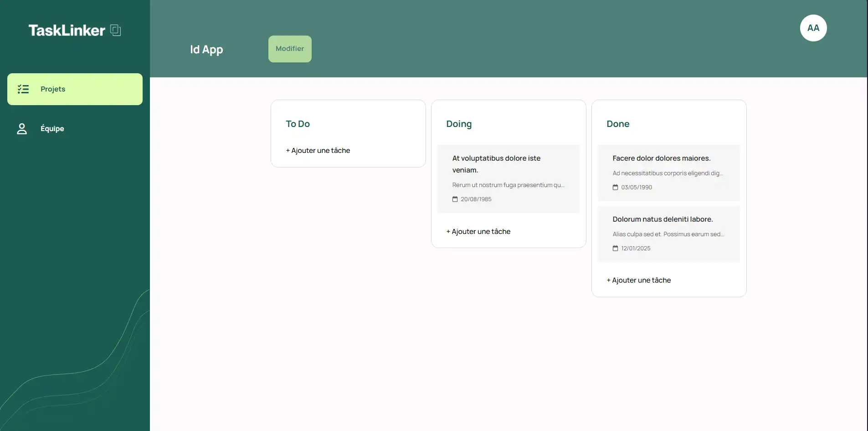Click the TaskLinker logo icon
Viewport: 868px width, 431px height.
(x=116, y=30)
